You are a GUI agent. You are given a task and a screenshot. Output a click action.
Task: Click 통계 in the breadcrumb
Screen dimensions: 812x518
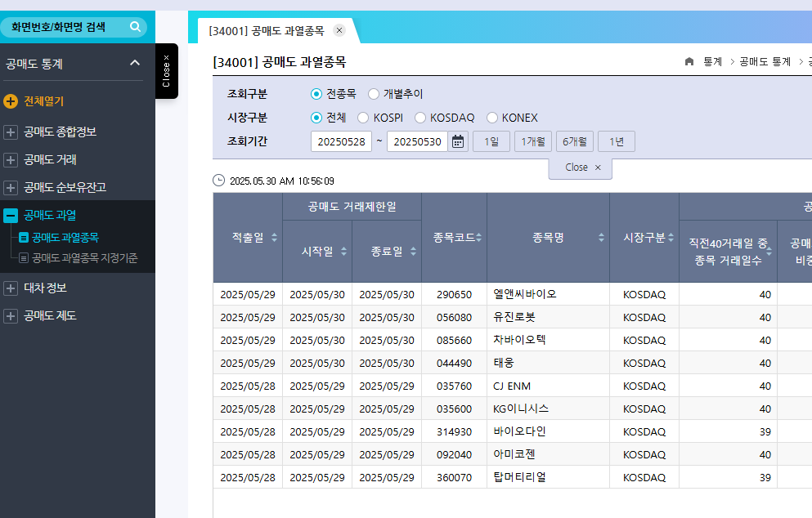pyautogui.click(x=712, y=61)
